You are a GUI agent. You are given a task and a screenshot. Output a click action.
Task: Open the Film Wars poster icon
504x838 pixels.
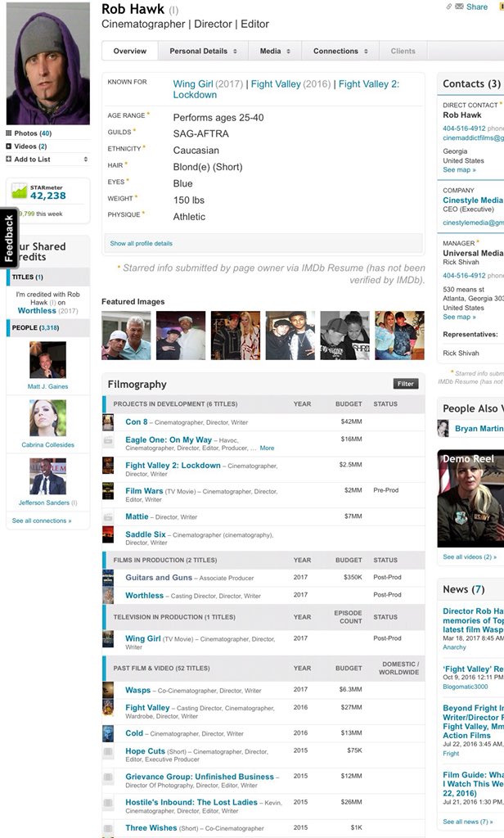coord(108,491)
